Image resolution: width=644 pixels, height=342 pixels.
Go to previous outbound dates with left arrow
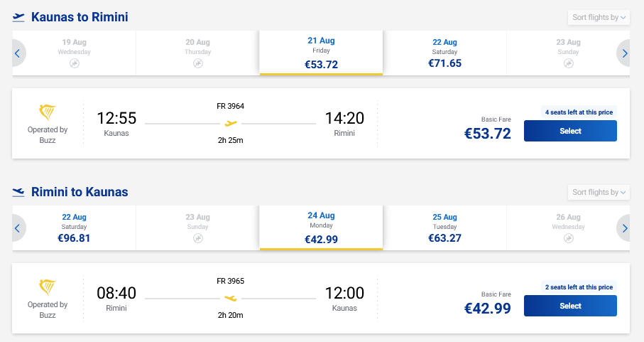[18, 53]
